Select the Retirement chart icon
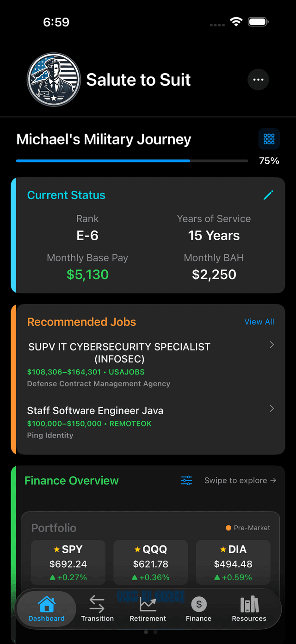 tap(148, 604)
